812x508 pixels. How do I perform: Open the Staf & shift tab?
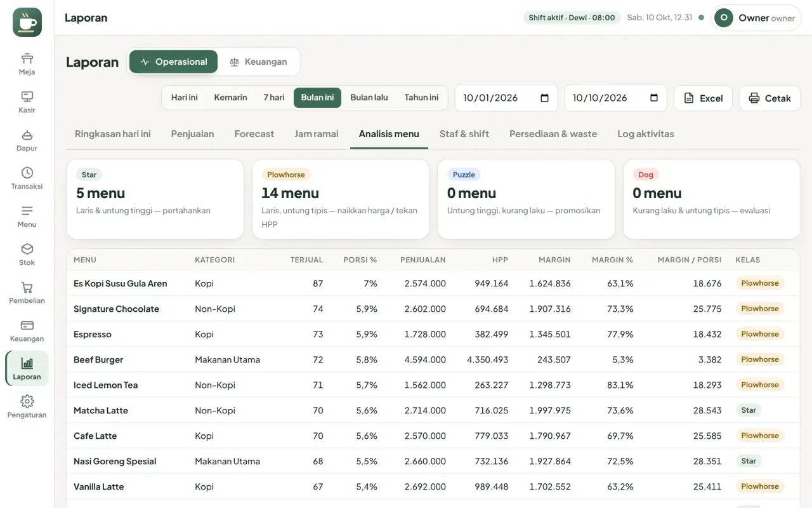click(464, 134)
